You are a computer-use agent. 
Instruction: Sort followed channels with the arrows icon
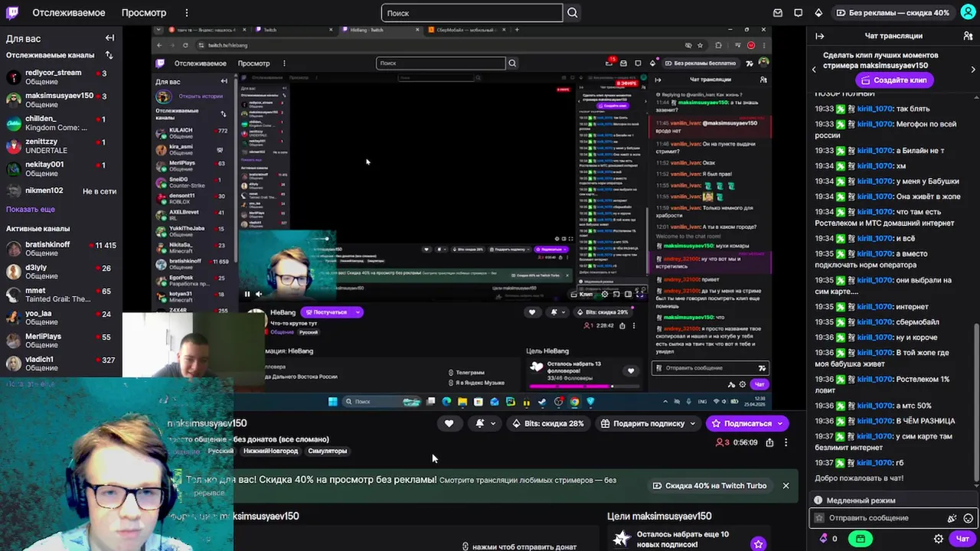[109, 55]
